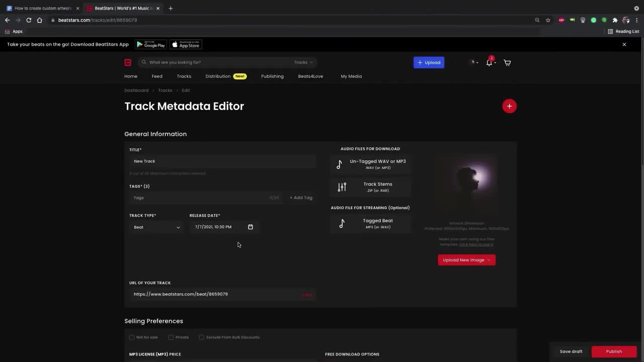
Task: Go to Dashboard breadcrumb
Action: click(x=136, y=90)
